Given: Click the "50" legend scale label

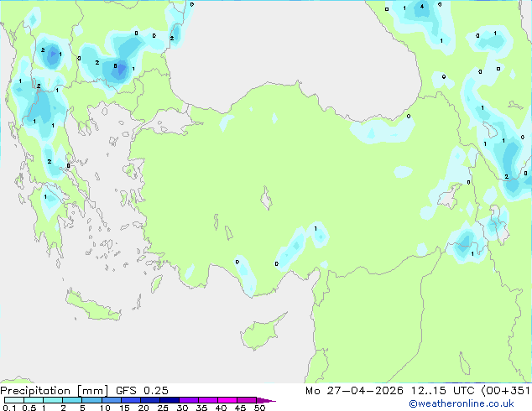Looking at the screenshot, I should point(259,408).
